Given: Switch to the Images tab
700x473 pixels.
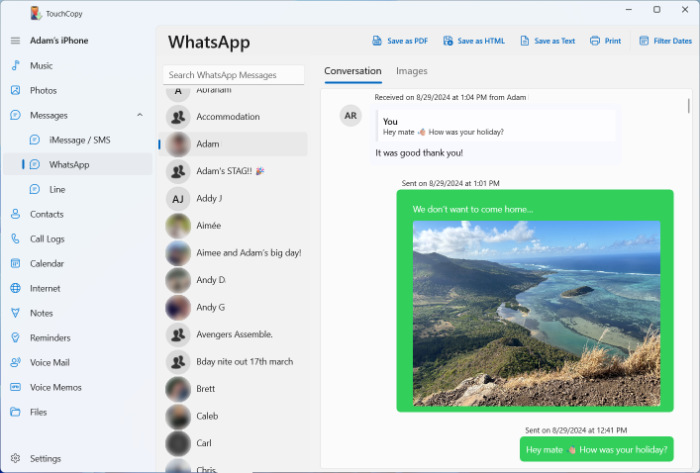Looking at the screenshot, I should click(412, 71).
